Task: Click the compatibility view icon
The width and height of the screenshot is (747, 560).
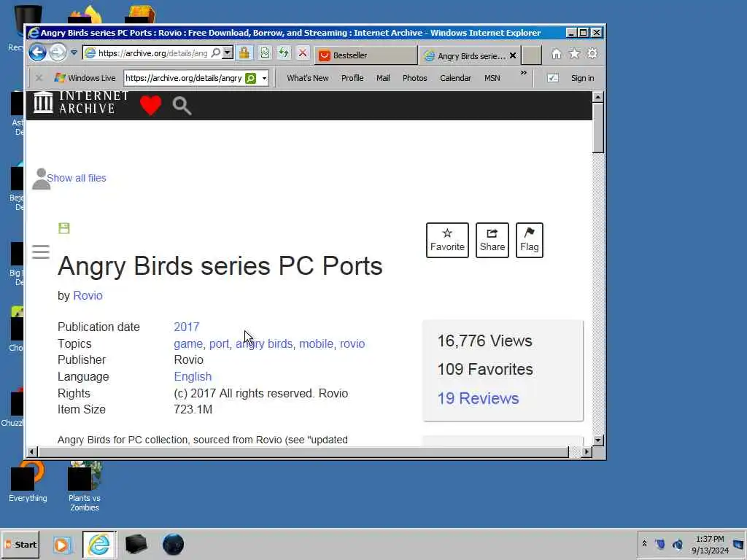Action: coord(265,52)
